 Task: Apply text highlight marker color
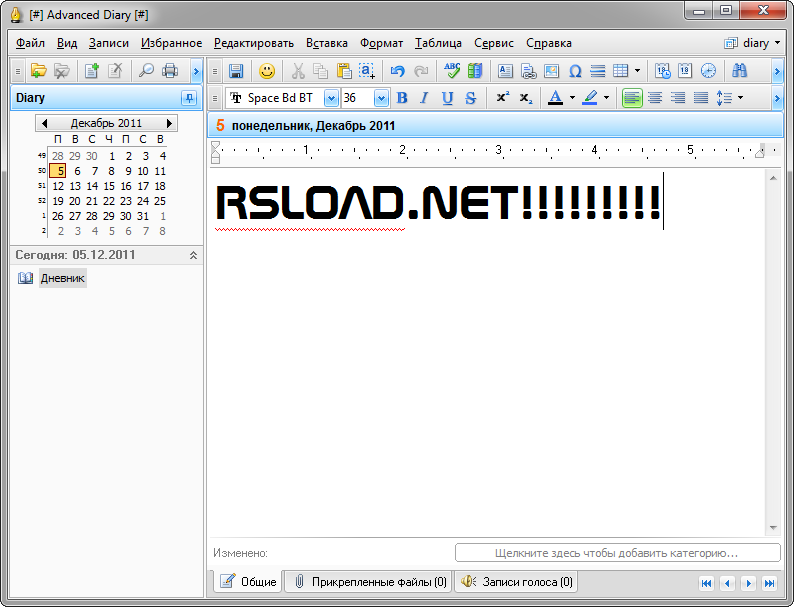590,98
